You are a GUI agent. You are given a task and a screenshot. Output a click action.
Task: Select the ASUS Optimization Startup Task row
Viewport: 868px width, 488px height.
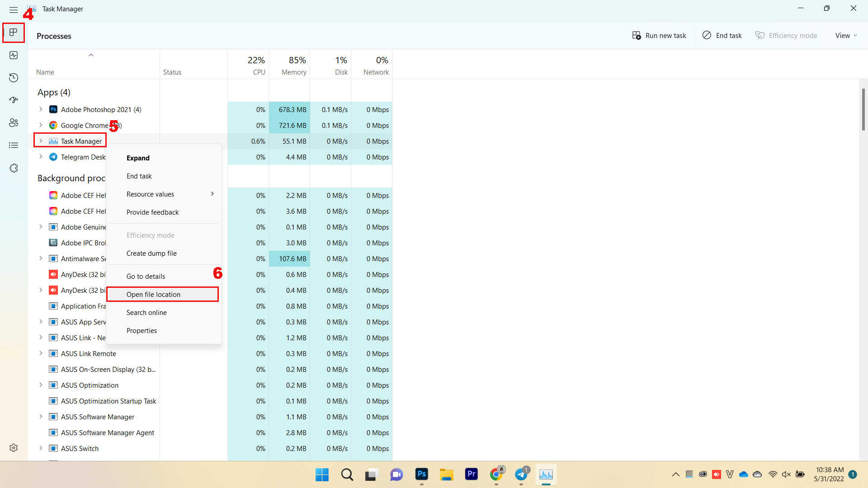pyautogui.click(x=210, y=401)
